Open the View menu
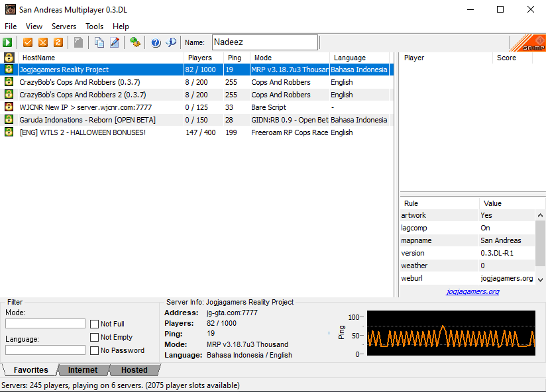Screen dimensions: 546x392 pos(34,26)
